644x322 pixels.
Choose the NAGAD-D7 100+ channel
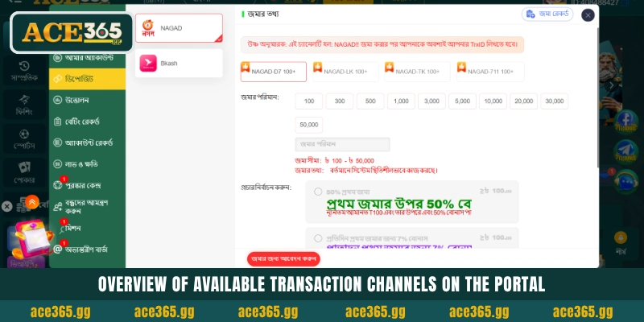tap(274, 72)
